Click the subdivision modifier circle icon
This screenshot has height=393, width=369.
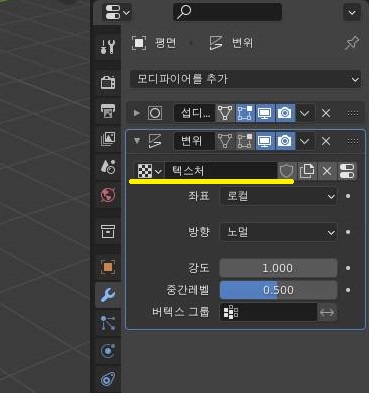[x=155, y=113]
